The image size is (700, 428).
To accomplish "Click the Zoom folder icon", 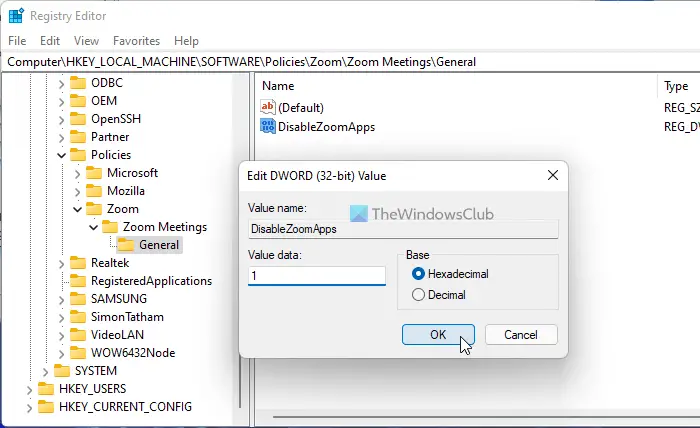I will [94, 209].
